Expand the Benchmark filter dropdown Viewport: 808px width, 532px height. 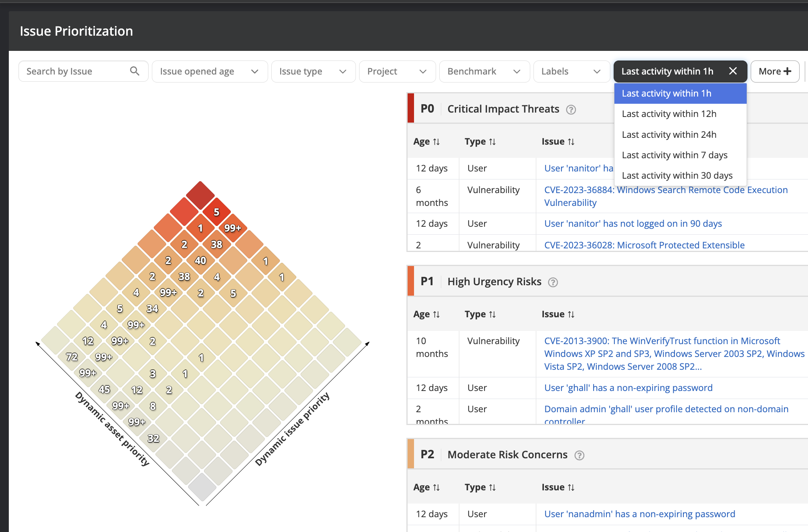[x=484, y=71]
